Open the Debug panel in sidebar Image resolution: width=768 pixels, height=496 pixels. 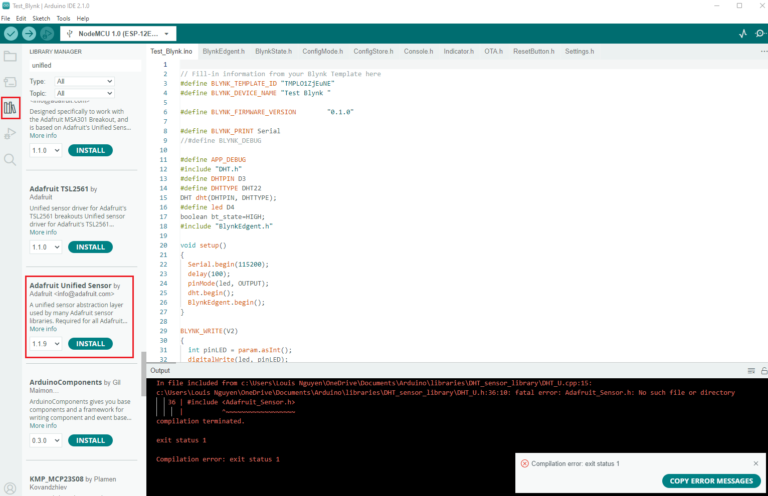pyautogui.click(x=11, y=133)
